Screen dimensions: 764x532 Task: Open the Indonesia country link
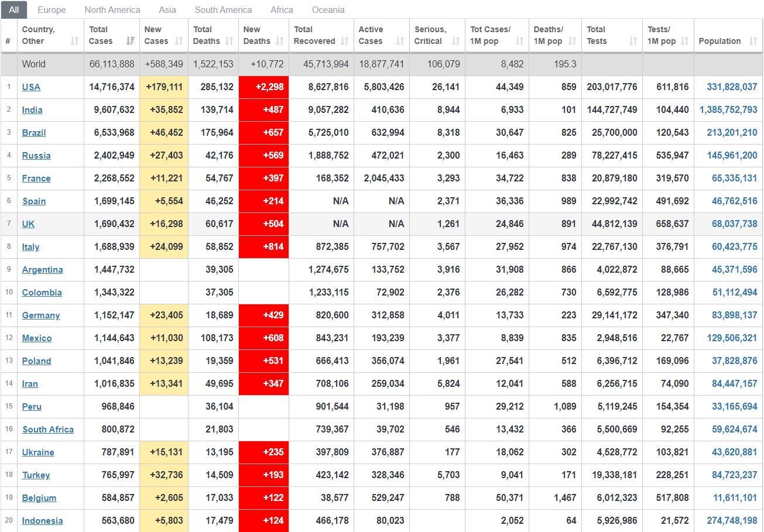(x=42, y=521)
